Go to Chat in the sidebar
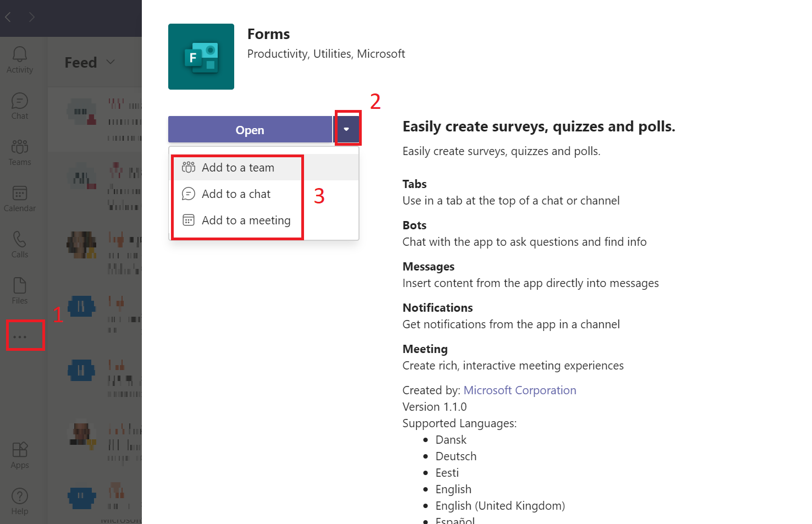The width and height of the screenshot is (812, 524). pos(20,106)
